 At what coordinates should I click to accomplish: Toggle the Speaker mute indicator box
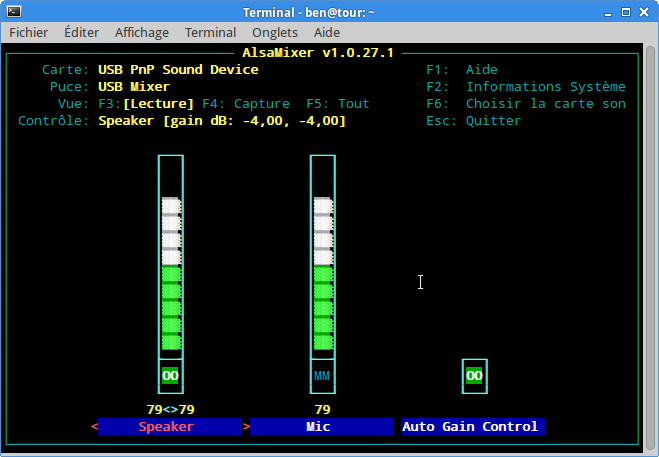point(171,375)
